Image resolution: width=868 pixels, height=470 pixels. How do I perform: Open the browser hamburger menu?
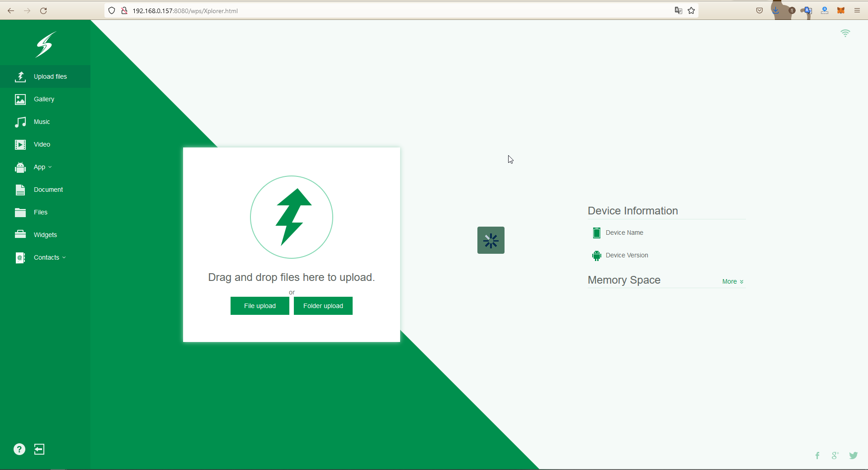857,10
